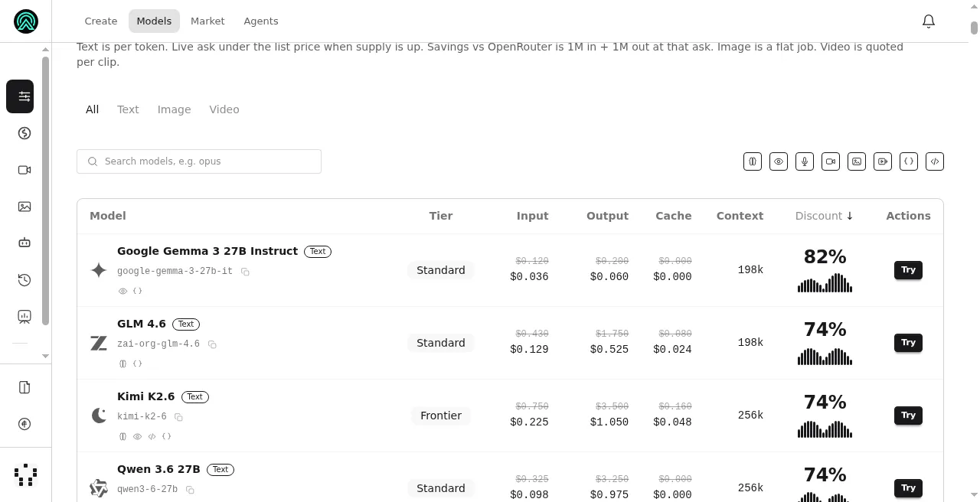Copy the qwen3-6-27b model ID
Viewport: 980px width, 502px height.
coord(190,490)
